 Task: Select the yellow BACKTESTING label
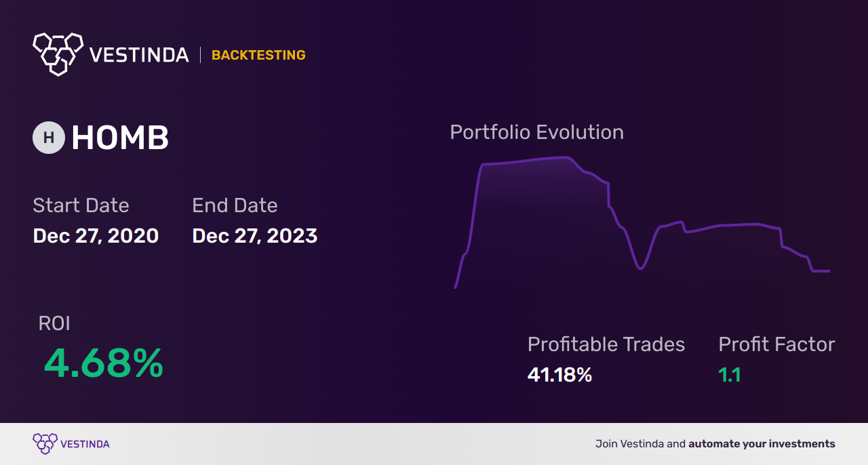click(x=258, y=55)
